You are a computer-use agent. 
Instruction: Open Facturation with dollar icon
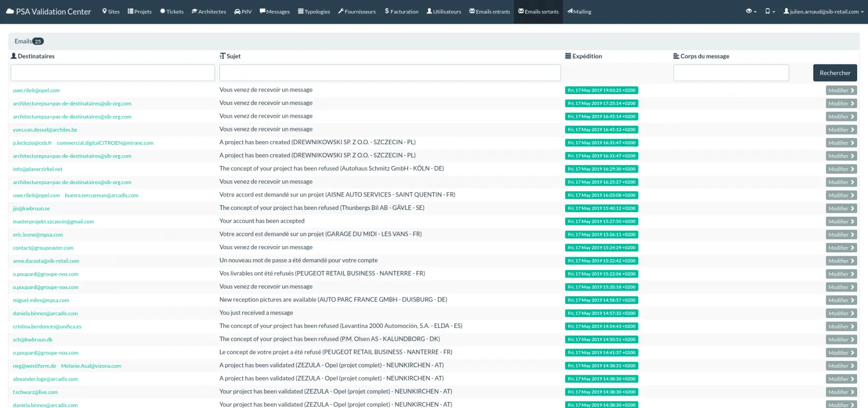[x=401, y=11]
